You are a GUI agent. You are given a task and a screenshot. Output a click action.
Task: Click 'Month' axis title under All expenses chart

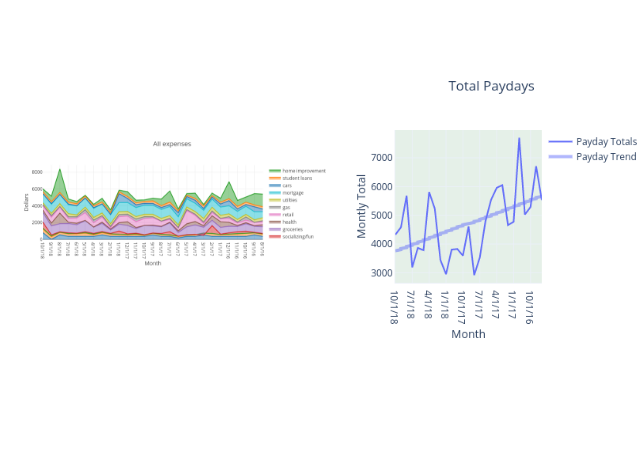point(152,264)
